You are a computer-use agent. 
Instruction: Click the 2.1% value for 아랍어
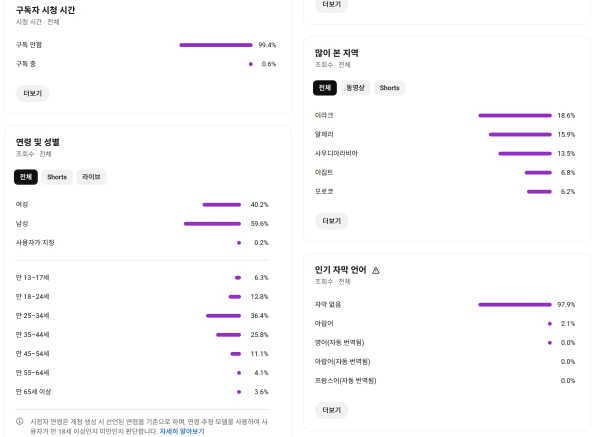coord(568,323)
